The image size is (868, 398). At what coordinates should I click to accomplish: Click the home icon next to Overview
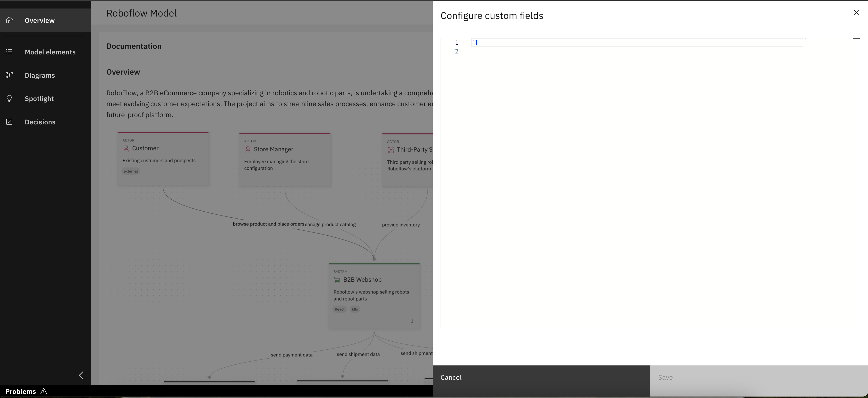[x=9, y=20]
